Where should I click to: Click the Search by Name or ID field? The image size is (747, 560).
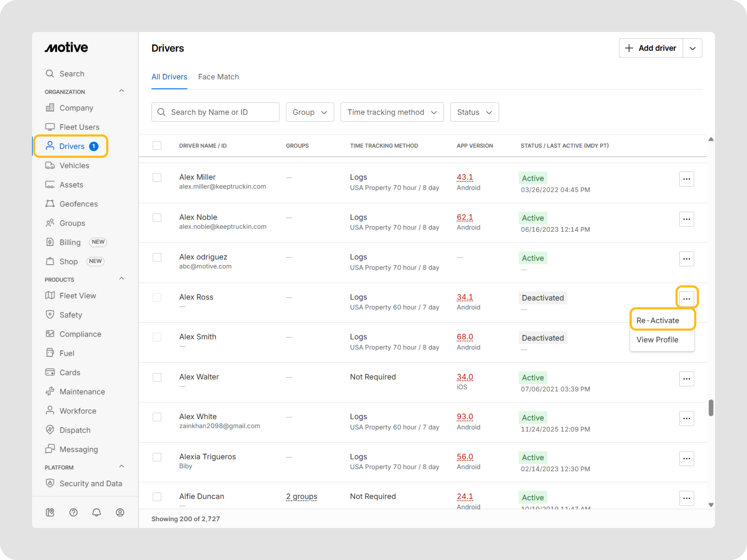coord(216,112)
